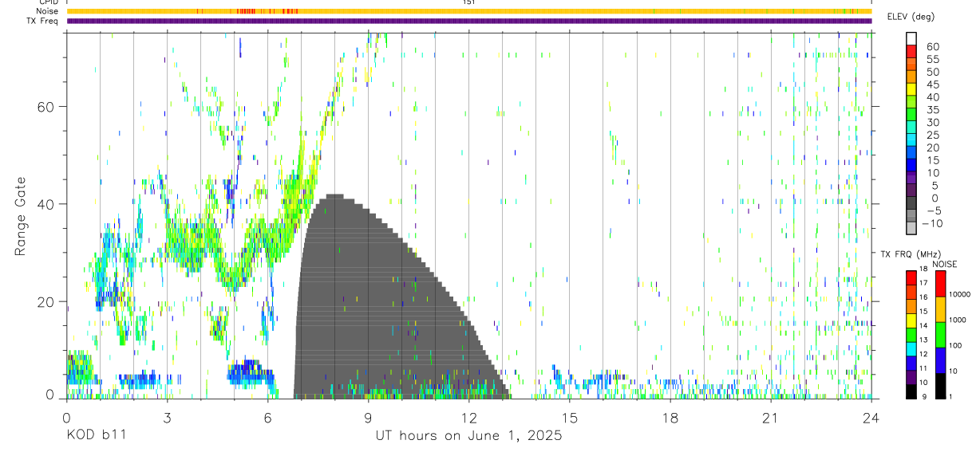Click the 'NOISE' legend title
The height and width of the screenshot is (452, 980).
[x=945, y=264]
